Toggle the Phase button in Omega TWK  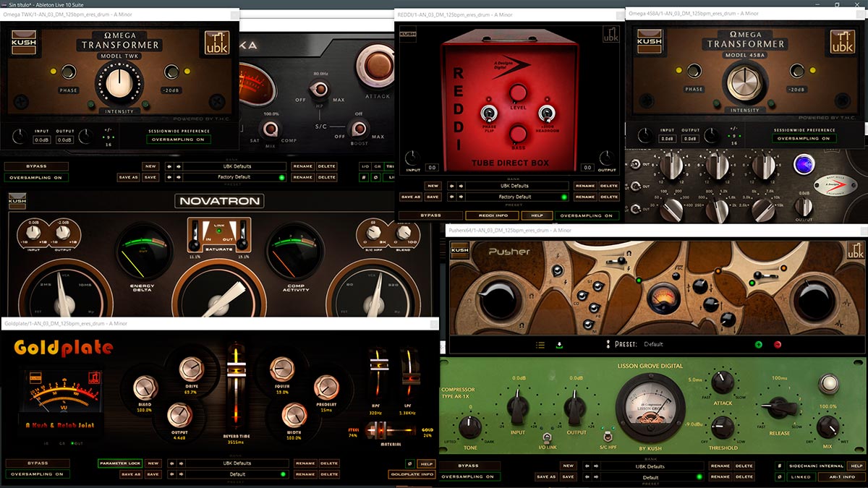tap(69, 72)
